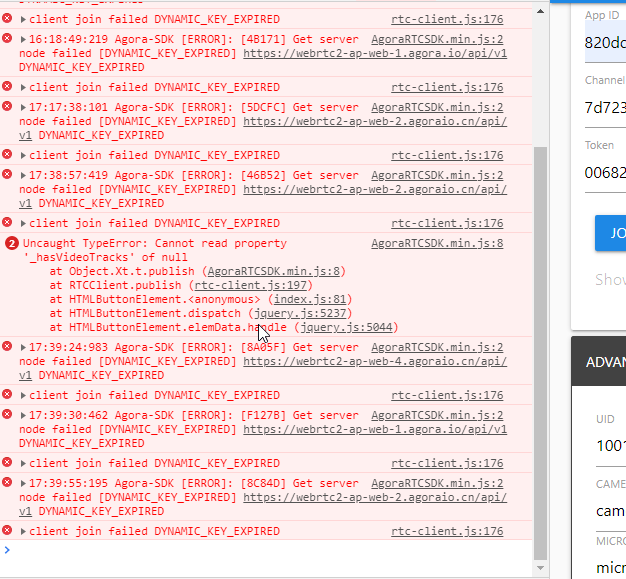Screen dimensions: 626x579
Task: Expand the 17:39:30:462 Agora-SDK error entry
Action: coord(23,415)
